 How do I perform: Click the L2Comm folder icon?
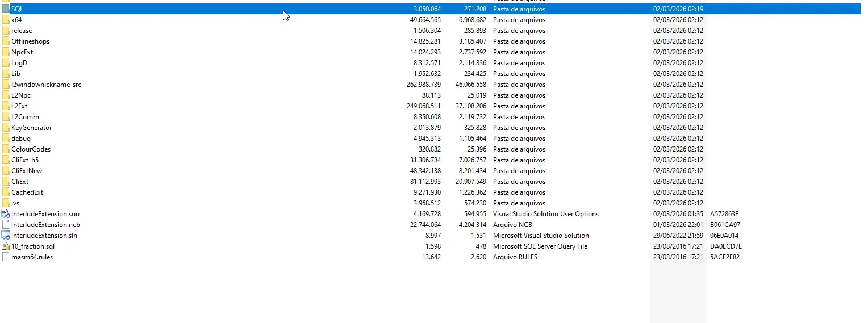(6, 117)
